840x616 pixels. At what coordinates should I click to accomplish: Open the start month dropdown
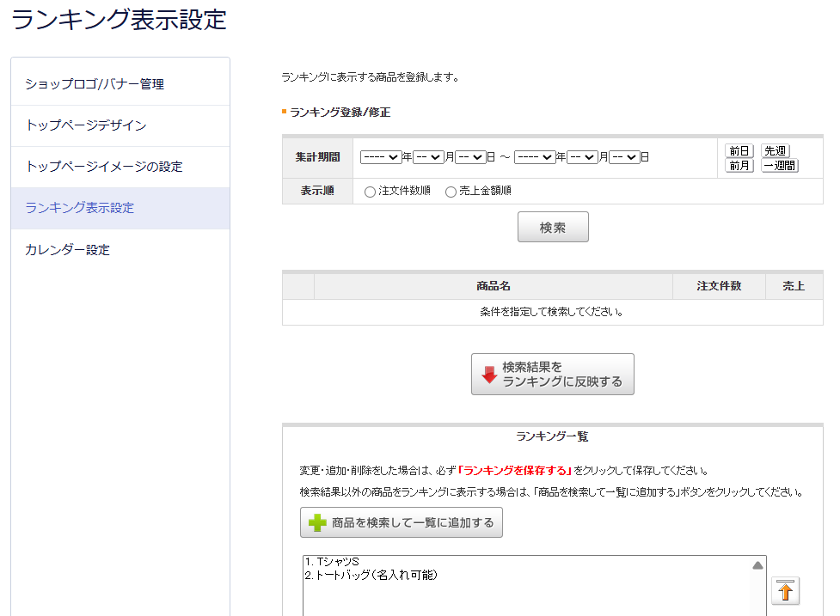[428, 157]
